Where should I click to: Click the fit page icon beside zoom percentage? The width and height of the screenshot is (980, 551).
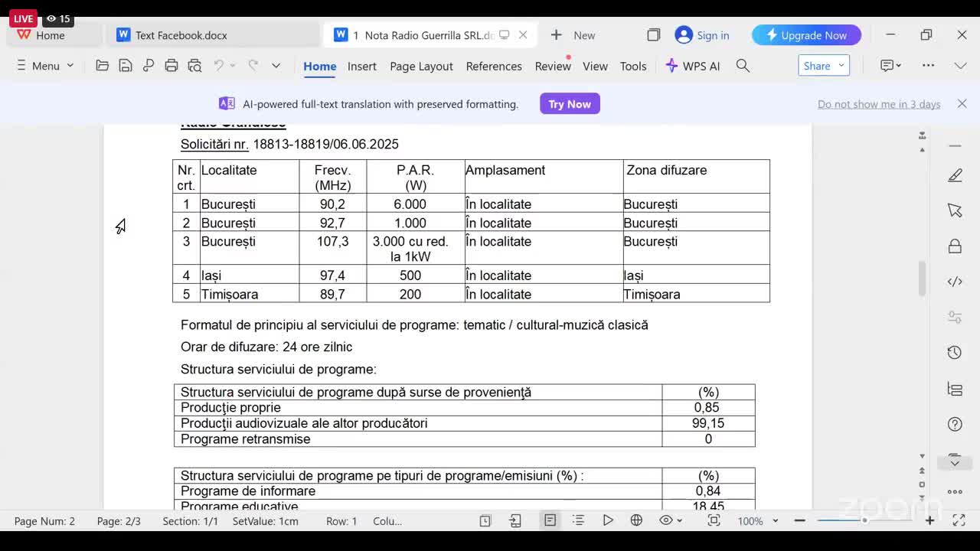tap(714, 520)
